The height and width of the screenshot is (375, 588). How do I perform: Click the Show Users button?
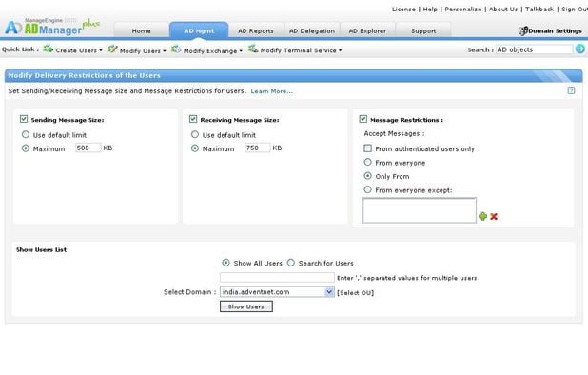(246, 306)
